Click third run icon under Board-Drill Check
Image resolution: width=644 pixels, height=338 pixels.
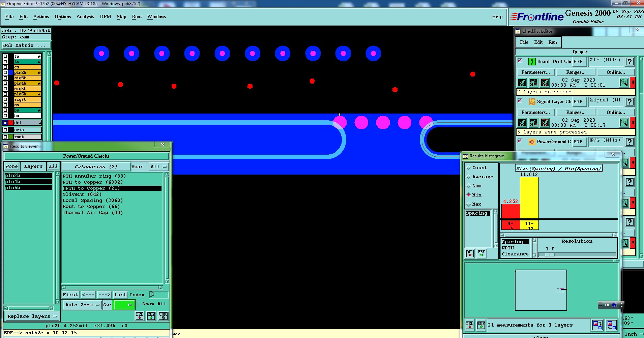[x=545, y=83]
